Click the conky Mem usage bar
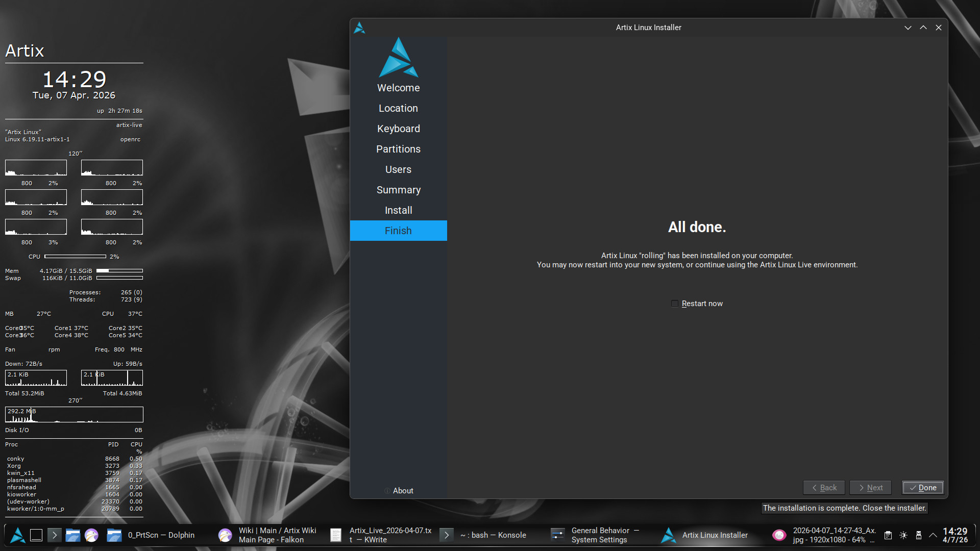This screenshot has height=551, width=980. 119,271
